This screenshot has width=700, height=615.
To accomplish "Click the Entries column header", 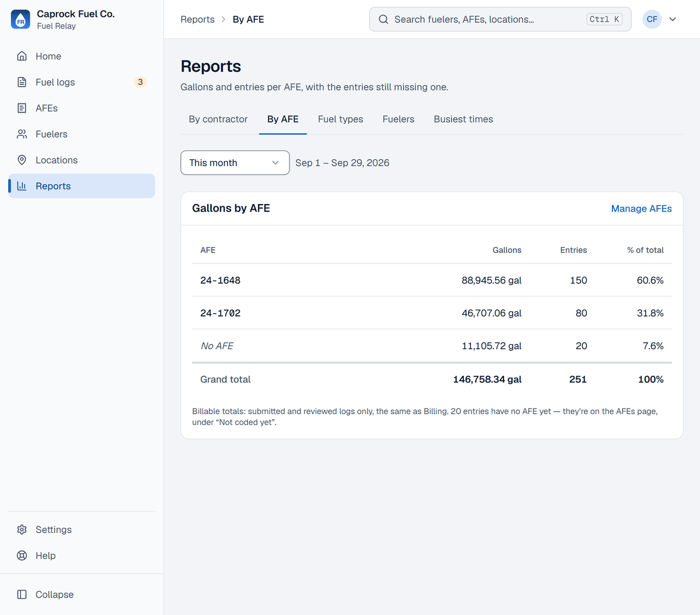I will tap(573, 250).
